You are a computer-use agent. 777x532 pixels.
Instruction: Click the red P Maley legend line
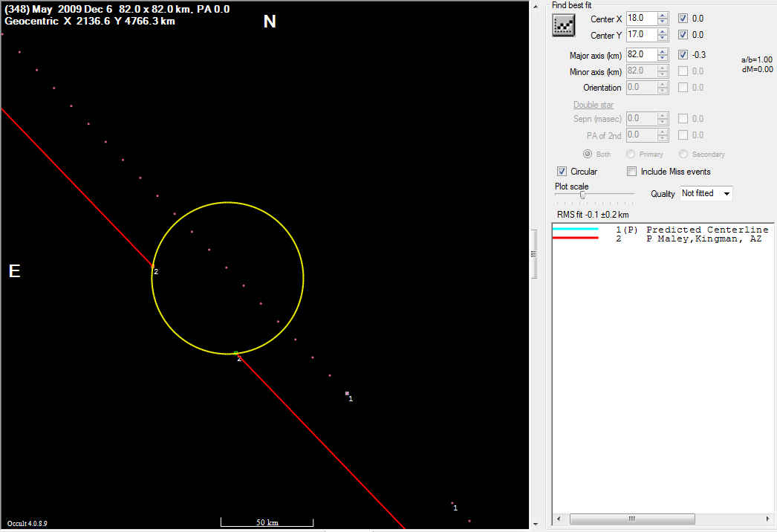[x=576, y=239]
